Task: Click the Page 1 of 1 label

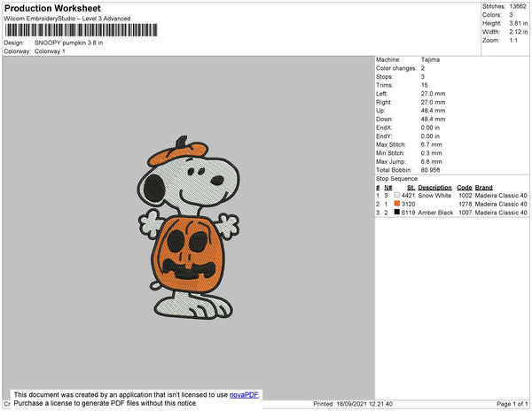Action: click(x=512, y=404)
